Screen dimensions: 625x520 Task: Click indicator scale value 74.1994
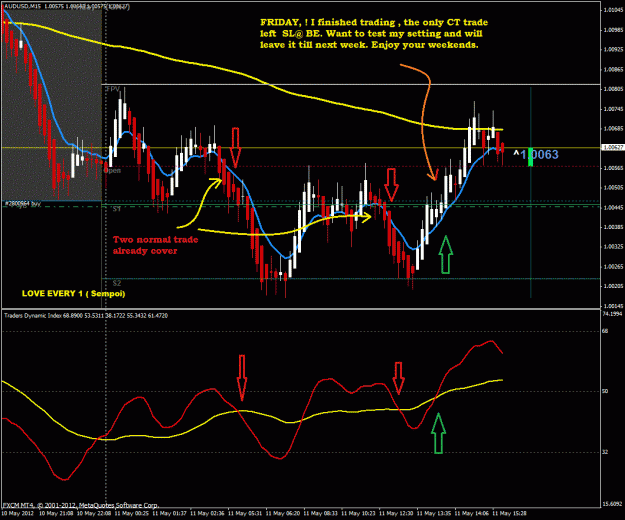click(x=612, y=314)
